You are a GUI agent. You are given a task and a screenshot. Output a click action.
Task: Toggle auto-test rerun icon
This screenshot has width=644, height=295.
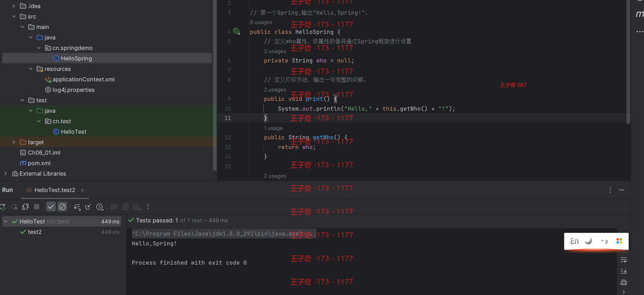25,207
